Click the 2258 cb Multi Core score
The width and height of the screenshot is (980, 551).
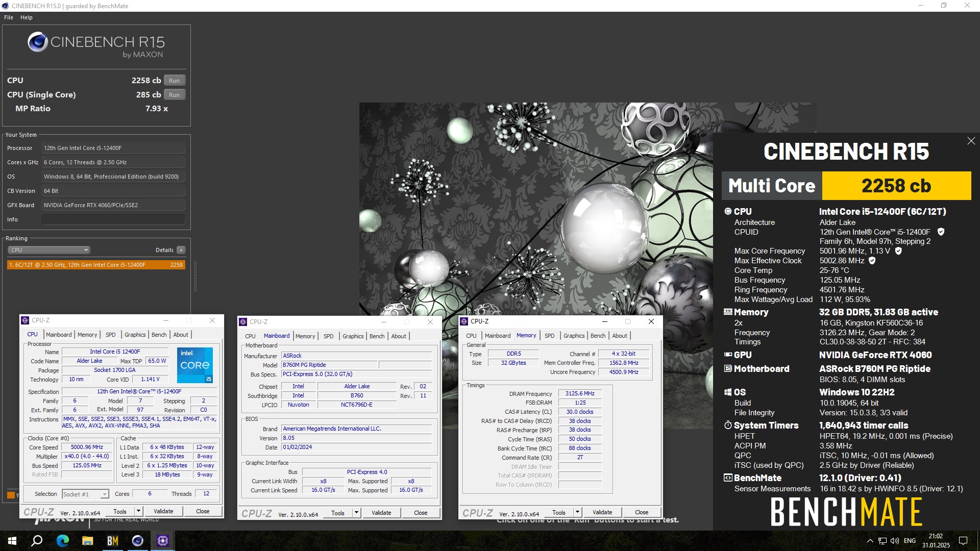(896, 186)
